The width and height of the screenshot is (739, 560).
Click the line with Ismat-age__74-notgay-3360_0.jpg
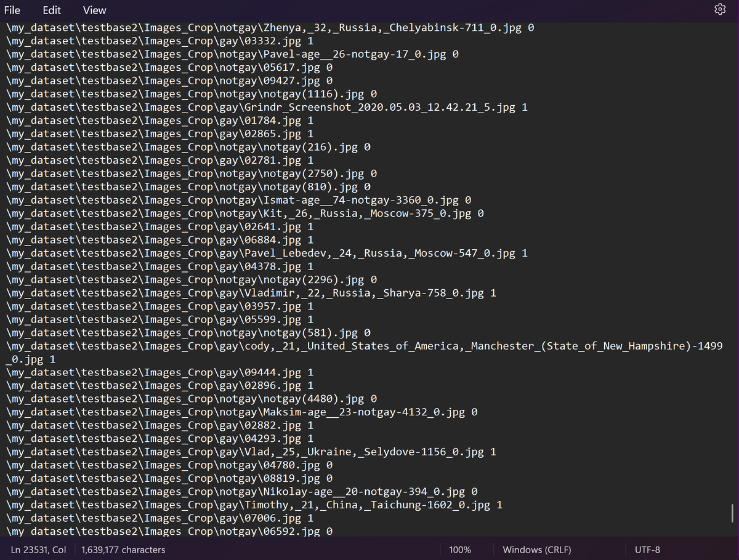tap(239, 200)
